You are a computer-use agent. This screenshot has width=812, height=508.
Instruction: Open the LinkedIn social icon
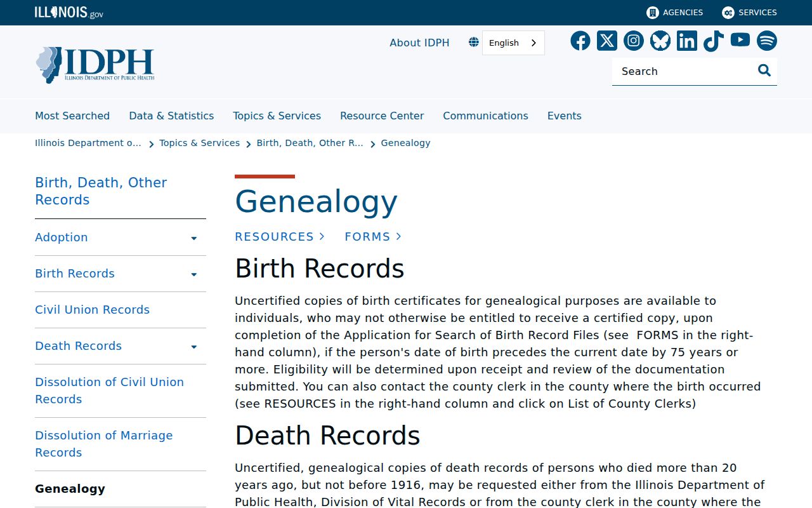(687, 41)
